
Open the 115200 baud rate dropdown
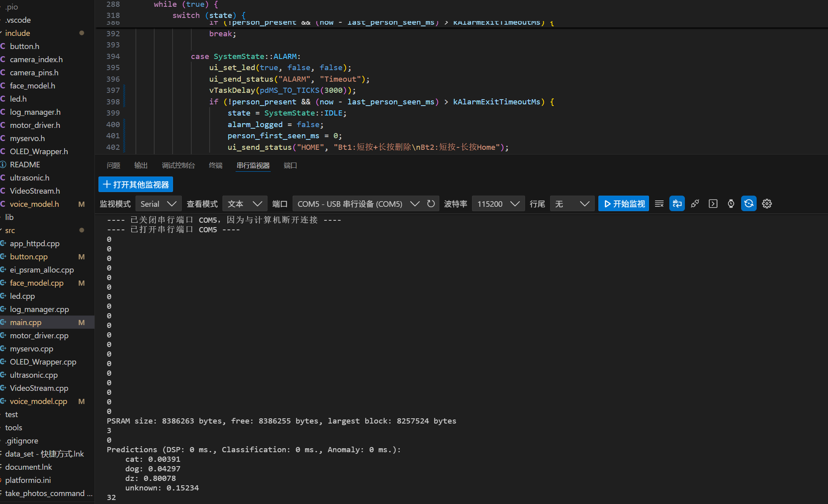coord(498,204)
